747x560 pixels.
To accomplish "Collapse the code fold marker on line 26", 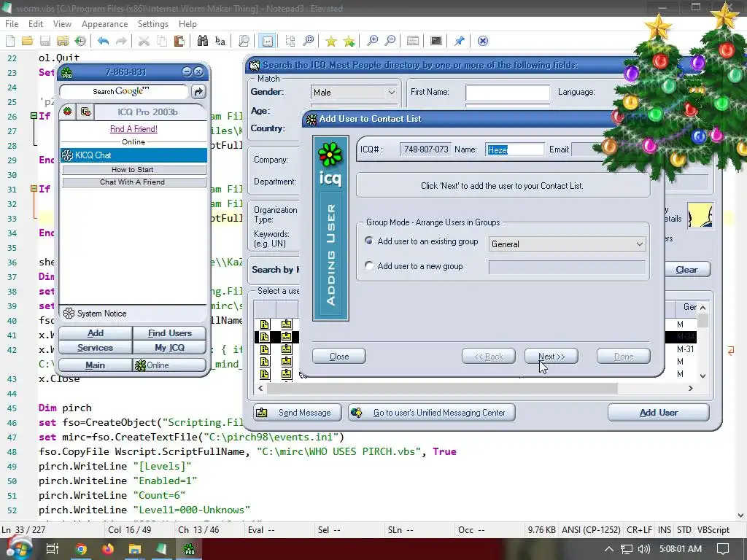I will point(34,116).
